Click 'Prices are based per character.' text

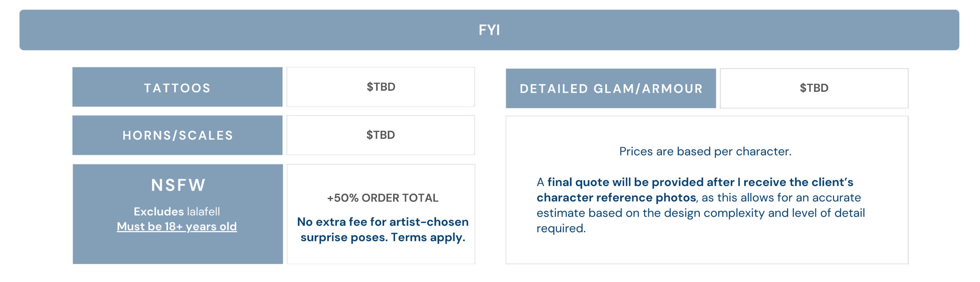pyautogui.click(x=705, y=152)
